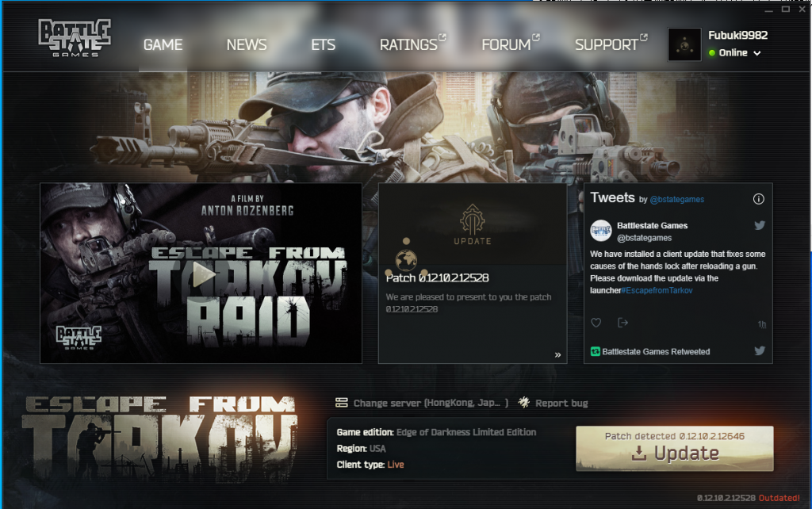Open the Twitter bird icon beside Battlestate Games
The height and width of the screenshot is (509, 812).
pyautogui.click(x=759, y=225)
